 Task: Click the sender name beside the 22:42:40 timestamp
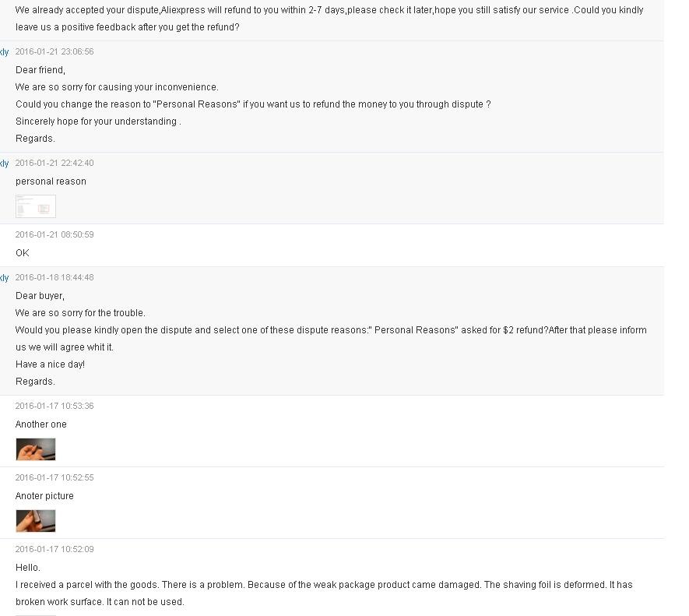tap(5, 163)
